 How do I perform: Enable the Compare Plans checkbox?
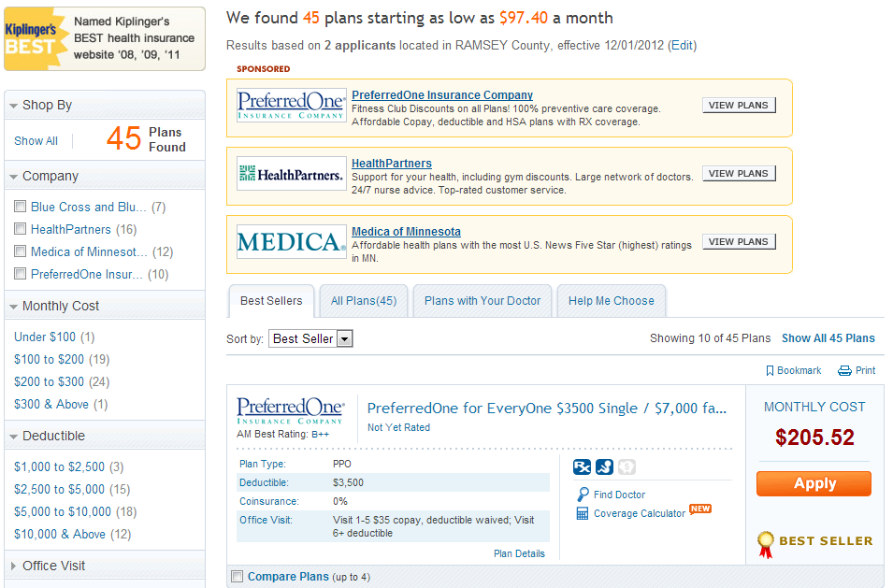pos(237,577)
